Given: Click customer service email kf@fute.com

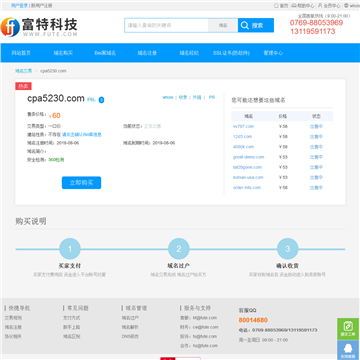Looking at the screenshot, I should pos(205,318).
